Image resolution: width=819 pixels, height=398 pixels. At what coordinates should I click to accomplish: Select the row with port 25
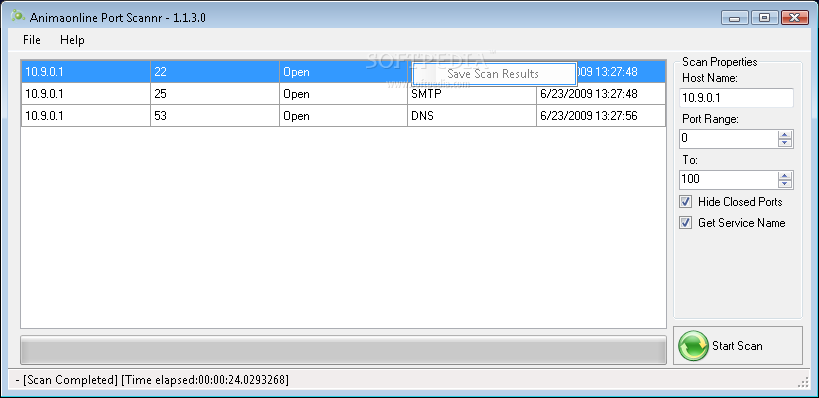[343, 94]
